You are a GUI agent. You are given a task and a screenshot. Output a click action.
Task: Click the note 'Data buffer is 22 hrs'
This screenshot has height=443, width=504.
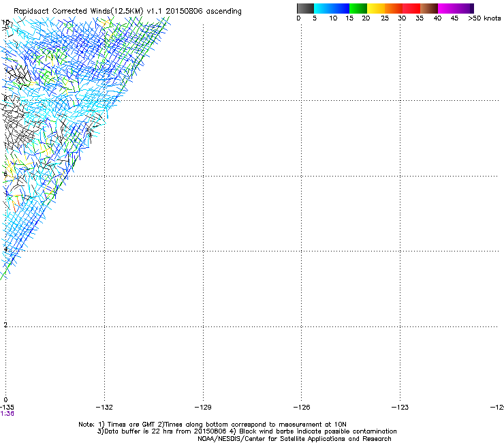point(138,431)
